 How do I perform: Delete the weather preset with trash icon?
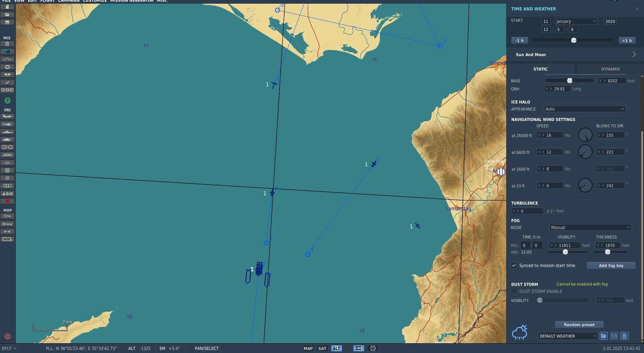(x=624, y=336)
